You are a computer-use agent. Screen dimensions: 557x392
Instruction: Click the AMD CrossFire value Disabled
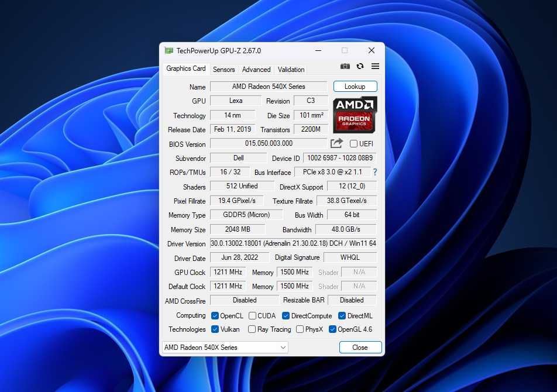(245, 300)
